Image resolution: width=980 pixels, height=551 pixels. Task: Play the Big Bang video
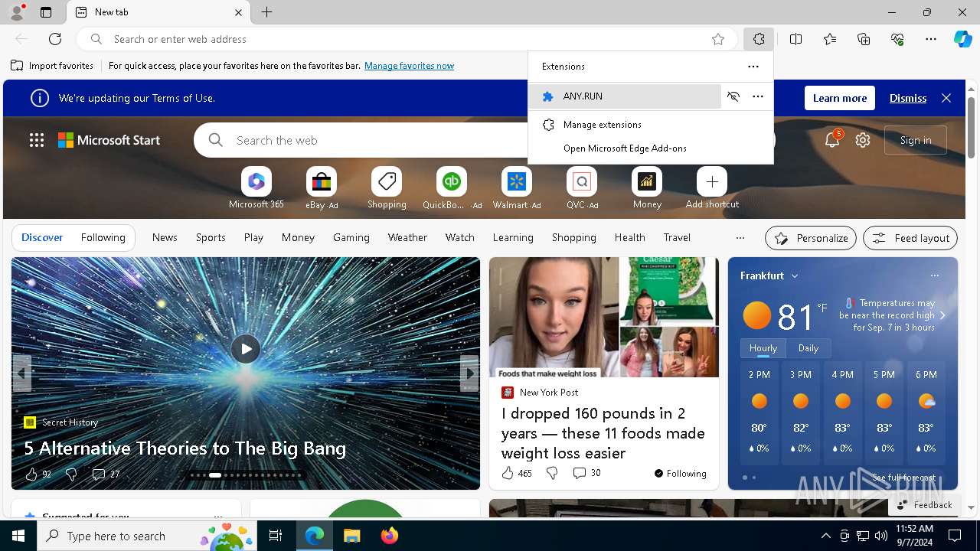point(246,349)
